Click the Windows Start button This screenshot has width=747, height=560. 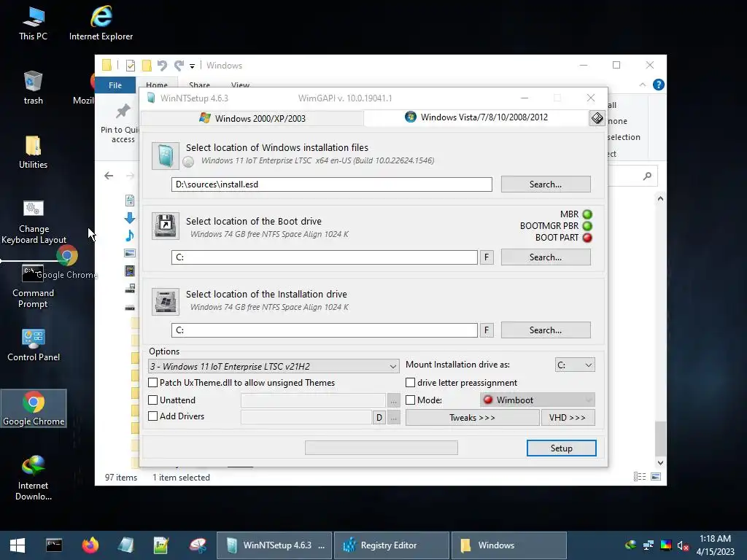coord(18,545)
